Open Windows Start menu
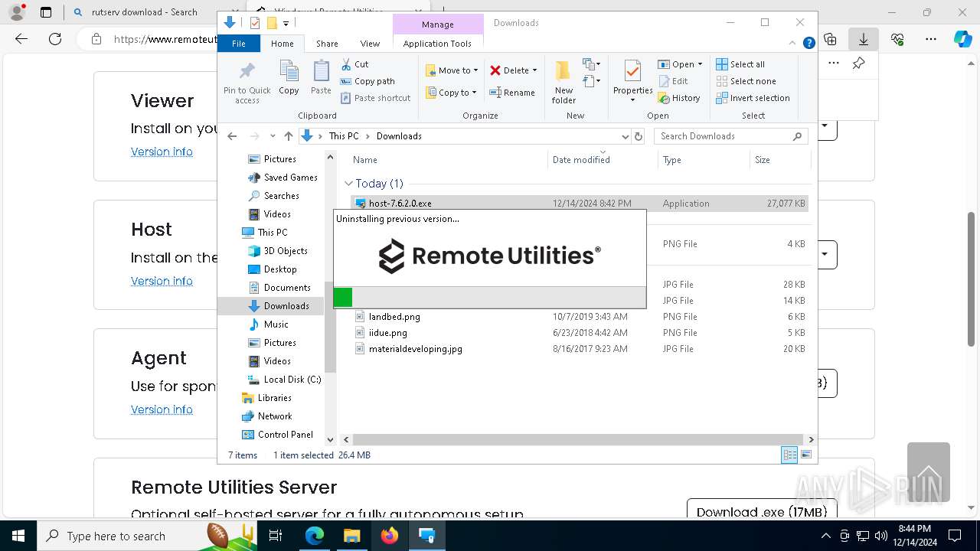 tap(18, 536)
